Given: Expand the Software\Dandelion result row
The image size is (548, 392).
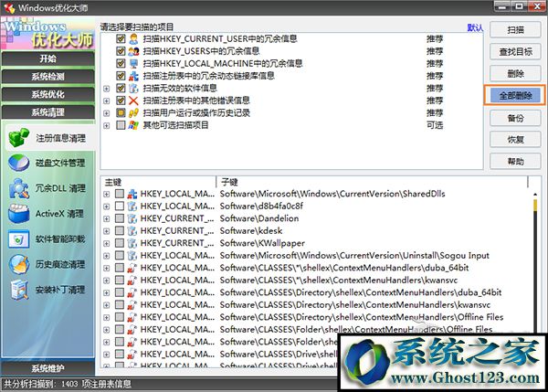Looking at the screenshot, I should 107,219.
